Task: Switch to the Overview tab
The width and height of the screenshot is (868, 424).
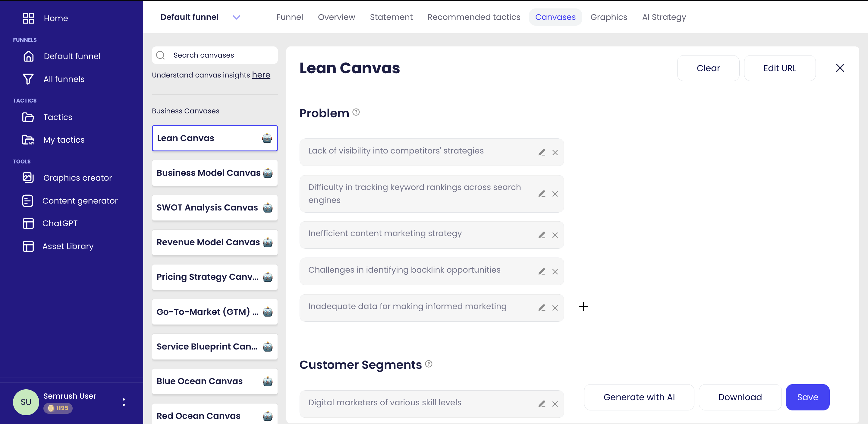Action: coord(337,17)
